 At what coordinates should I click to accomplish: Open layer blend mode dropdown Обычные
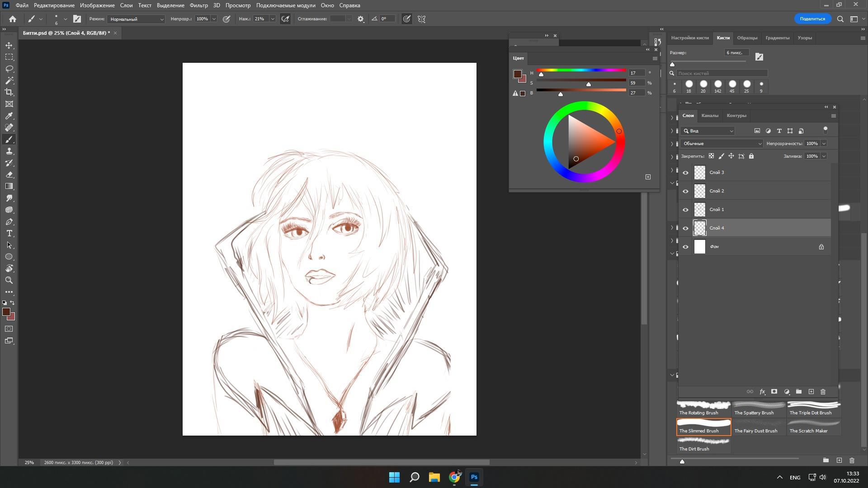(722, 144)
